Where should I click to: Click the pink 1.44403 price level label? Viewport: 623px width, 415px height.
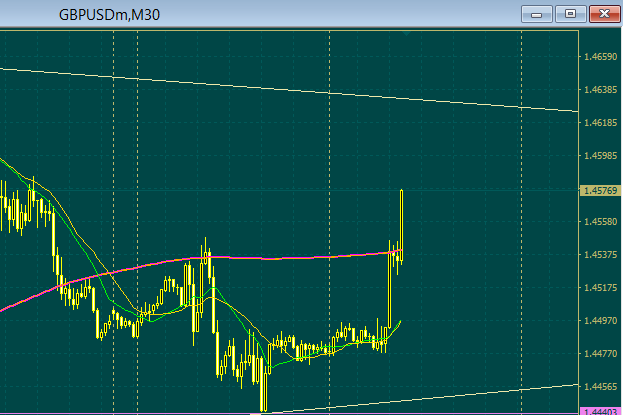(600, 412)
